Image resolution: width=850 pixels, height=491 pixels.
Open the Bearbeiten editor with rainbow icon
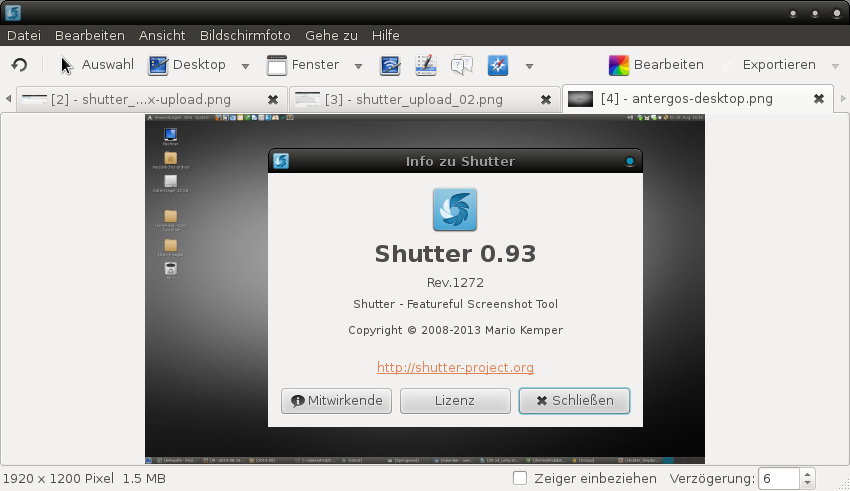[x=656, y=65]
